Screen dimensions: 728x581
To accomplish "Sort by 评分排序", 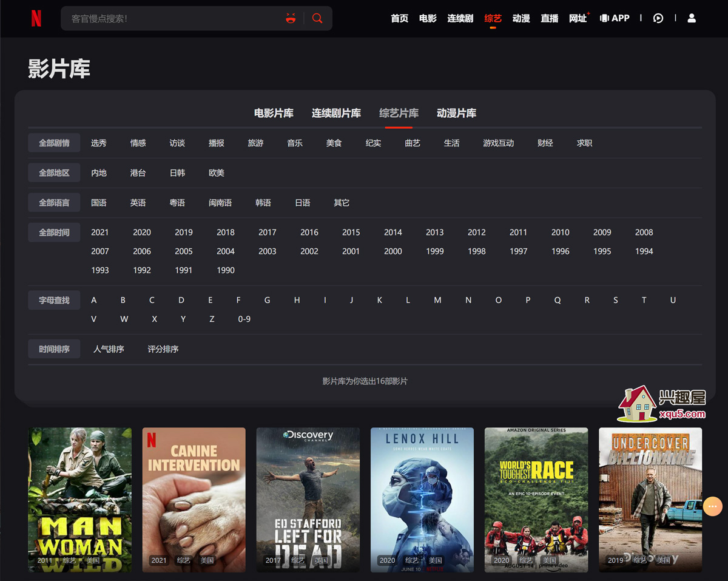I will 163,349.
